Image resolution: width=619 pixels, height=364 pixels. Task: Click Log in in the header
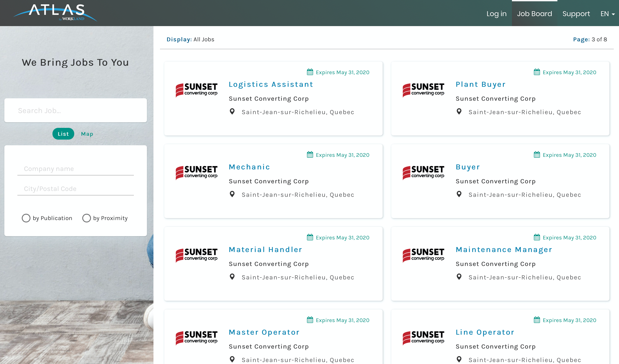496,14
